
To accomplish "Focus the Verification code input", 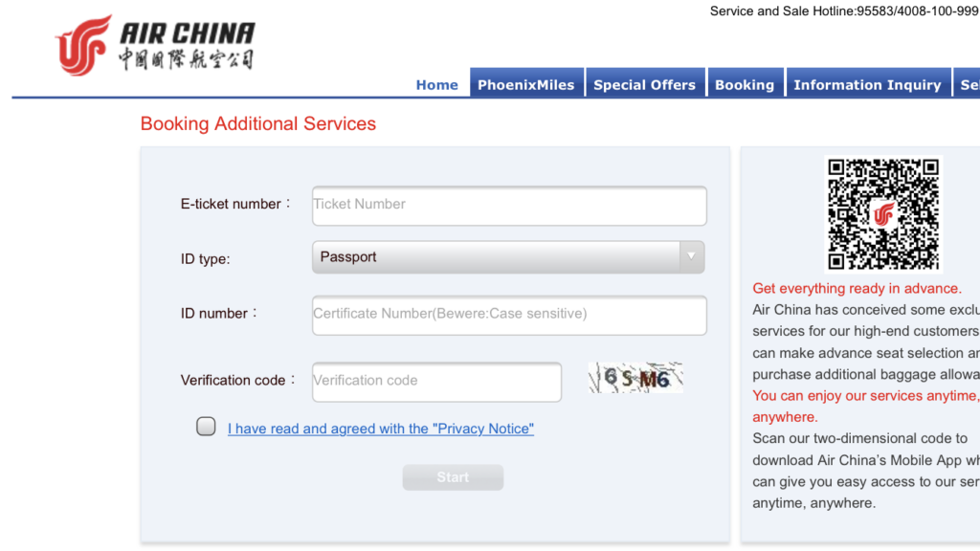I will click(x=436, y=382).
